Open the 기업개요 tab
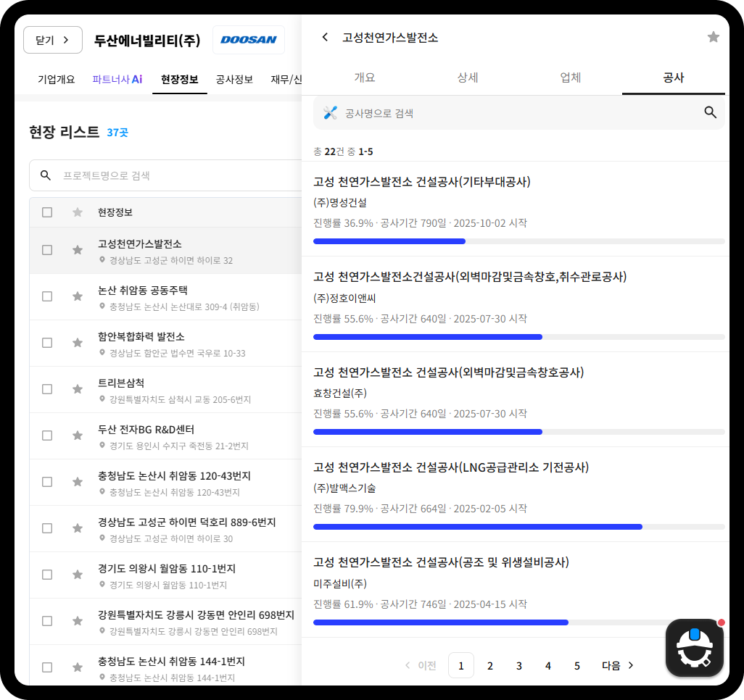The height and width of the screenshot is (700, 744). pos(57,79)
